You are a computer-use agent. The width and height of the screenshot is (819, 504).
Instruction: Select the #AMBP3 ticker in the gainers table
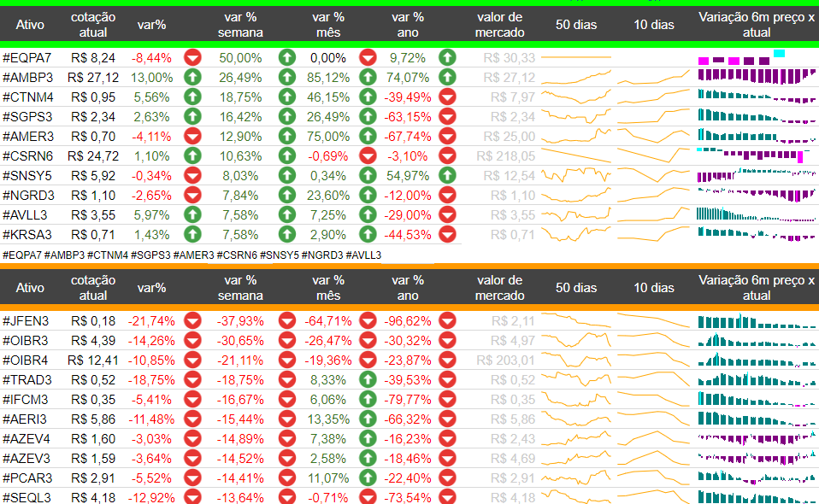tap(27, 78)
